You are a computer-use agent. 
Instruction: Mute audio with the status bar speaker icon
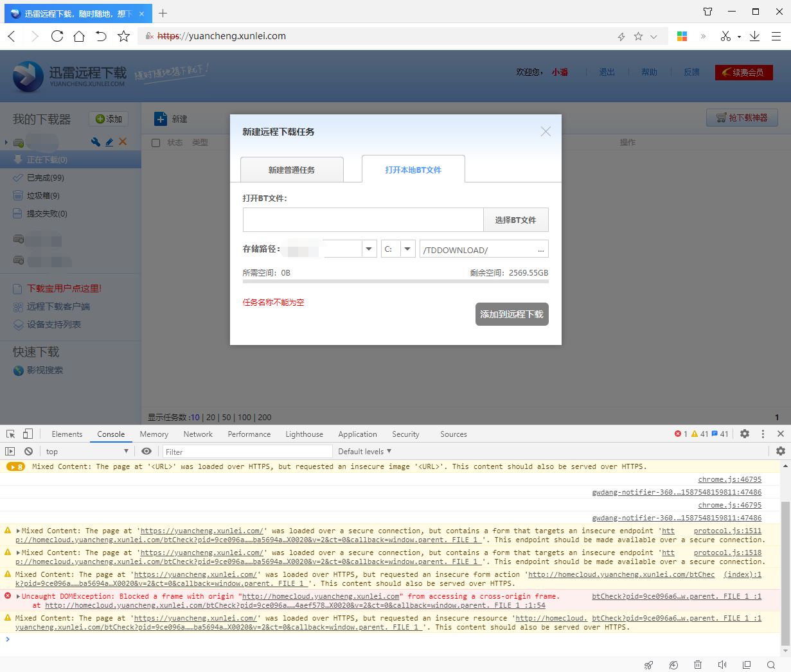point(722,665)
